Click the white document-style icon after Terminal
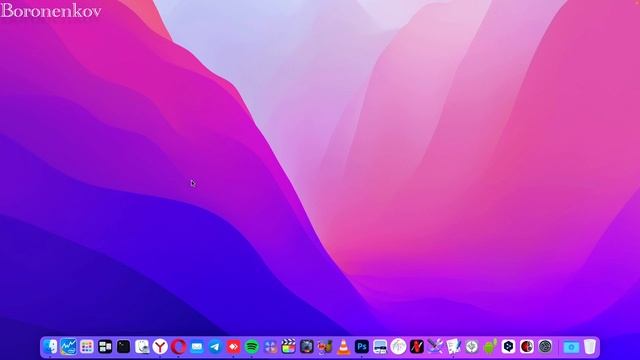640x360 pixels. [142, 347]
